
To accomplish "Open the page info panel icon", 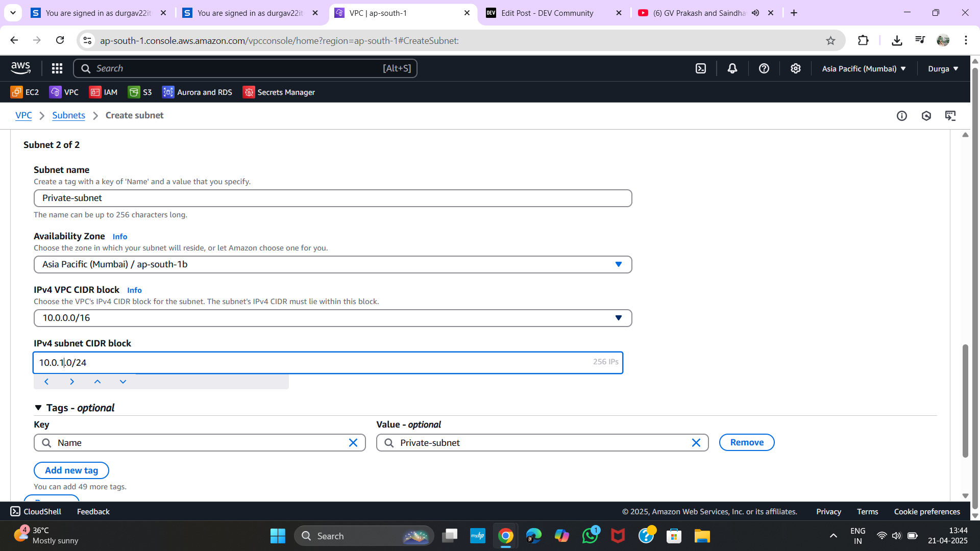I will [x=902, y=116].
